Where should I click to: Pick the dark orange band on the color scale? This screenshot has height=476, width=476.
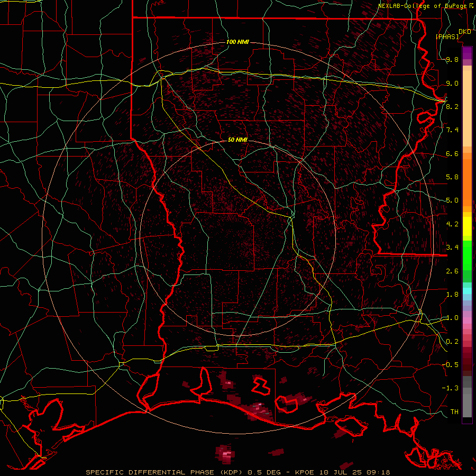pos(467,182)
